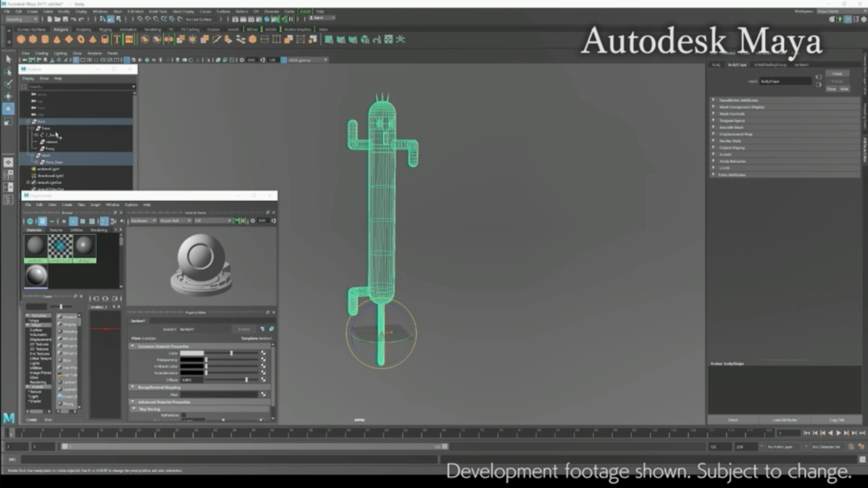Open the Mesh Tools menu

(x=158, y=12)
